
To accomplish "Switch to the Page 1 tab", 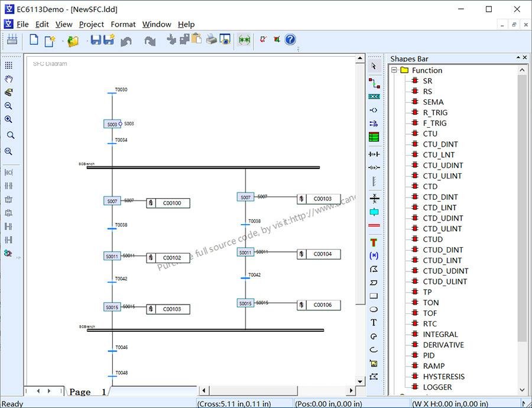I will (87, 391).
